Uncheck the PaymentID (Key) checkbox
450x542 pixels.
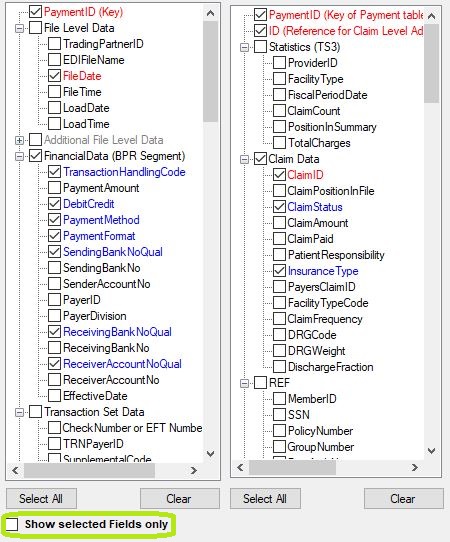[35, 12]
